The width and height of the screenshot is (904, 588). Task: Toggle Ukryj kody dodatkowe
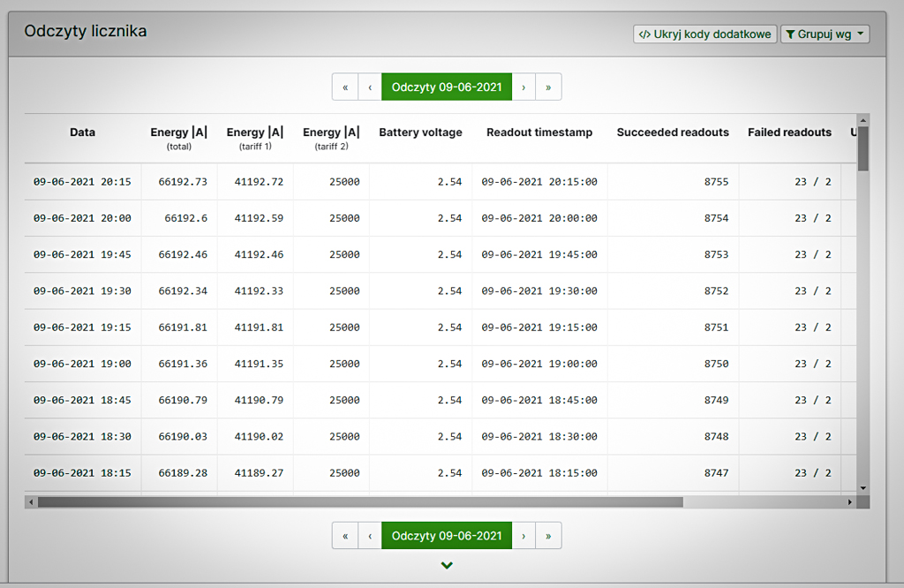(x=704, y=34)
